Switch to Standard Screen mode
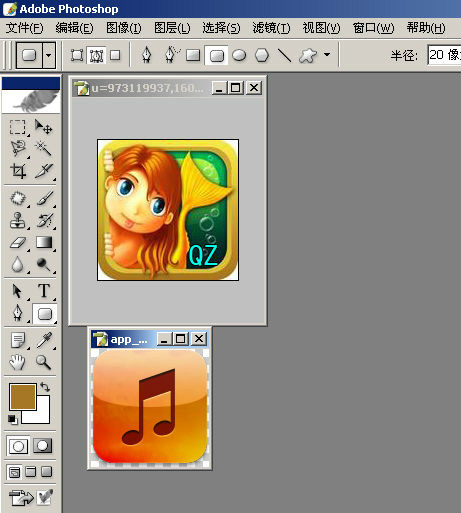461x513 pixels. click(14, 472)
